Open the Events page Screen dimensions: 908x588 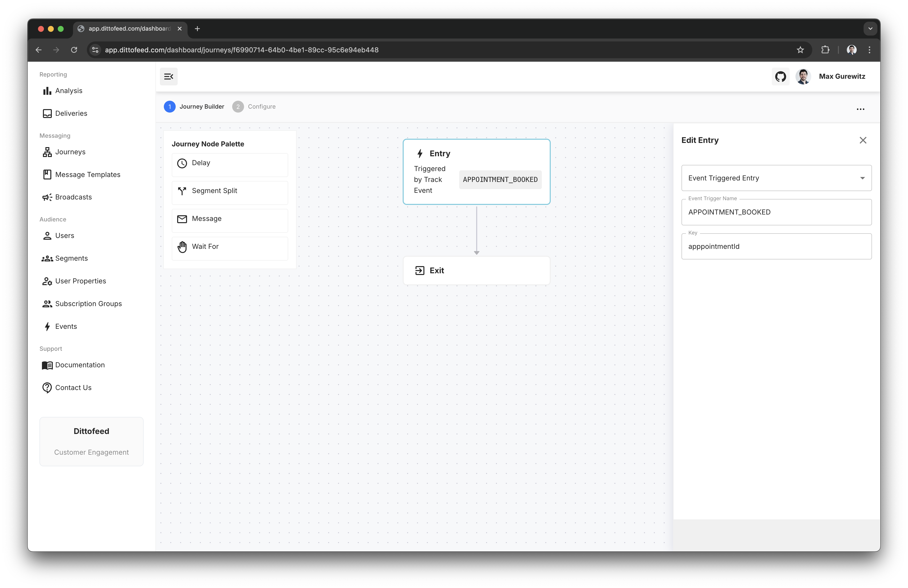coord(66,327)
